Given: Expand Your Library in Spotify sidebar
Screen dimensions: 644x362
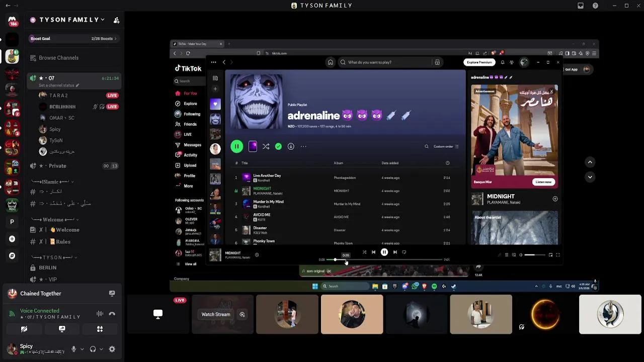Looking at the screenshot, I should (x=215, y=78).
